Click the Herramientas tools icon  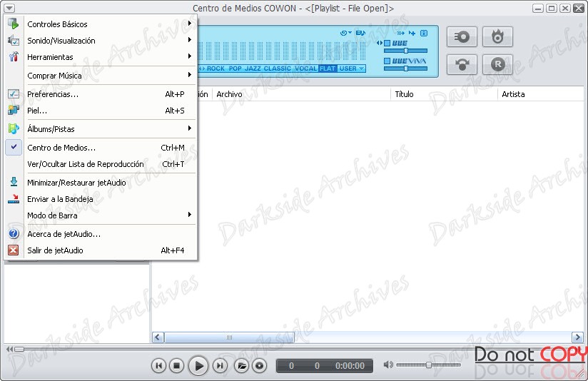tap(14, 56)
